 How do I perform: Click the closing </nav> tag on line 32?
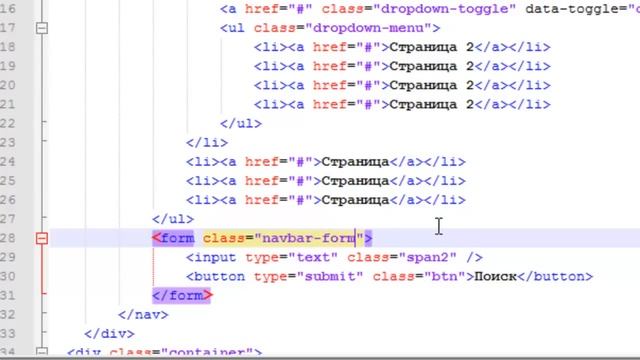[143, 315]
